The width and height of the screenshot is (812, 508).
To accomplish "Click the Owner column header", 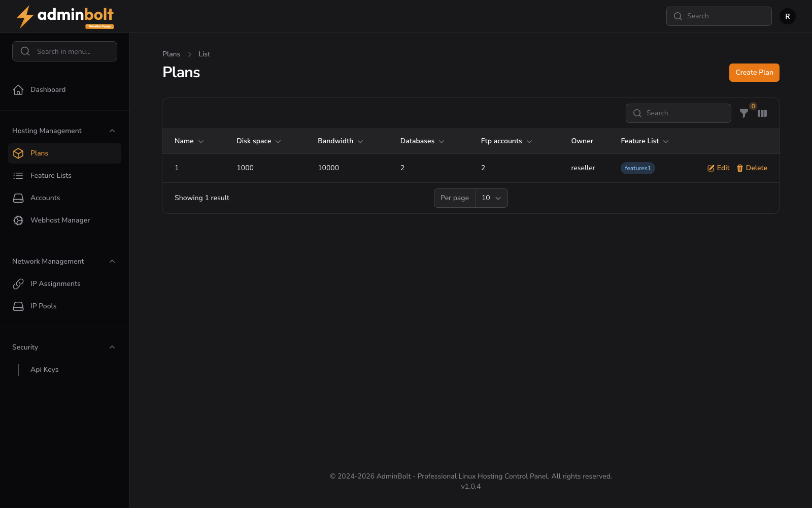I will [x=582, y=141].
